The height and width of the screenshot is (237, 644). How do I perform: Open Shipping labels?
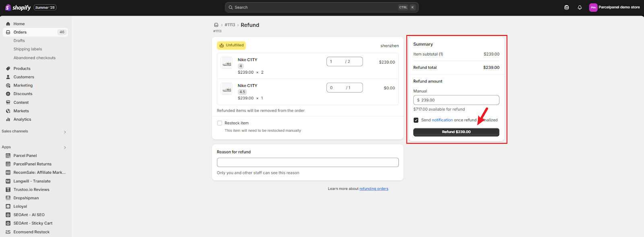coord(28,49)
